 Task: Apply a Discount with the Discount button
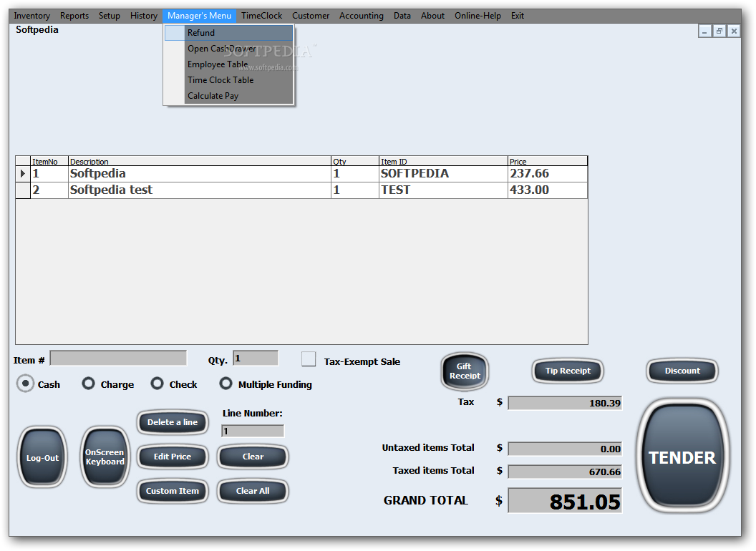pyautogui.click(x=682, y=371)
